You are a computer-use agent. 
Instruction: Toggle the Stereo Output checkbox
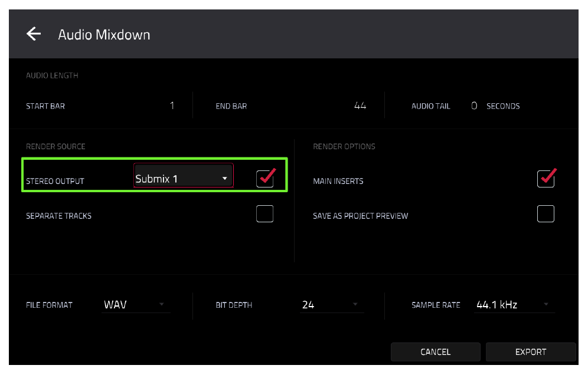click(264, 179)
